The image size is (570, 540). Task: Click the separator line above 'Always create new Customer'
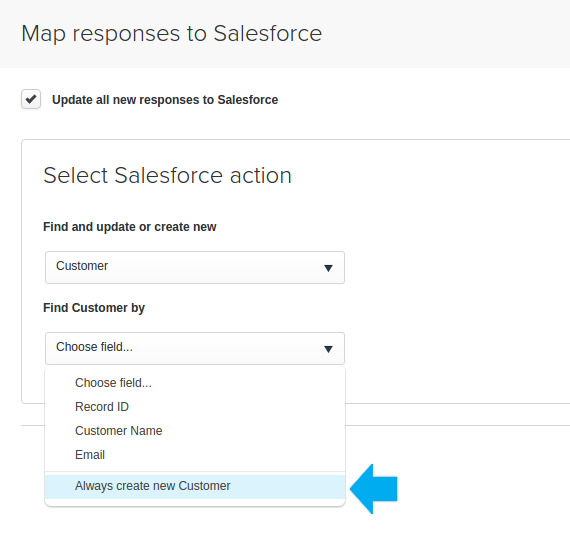195,472
